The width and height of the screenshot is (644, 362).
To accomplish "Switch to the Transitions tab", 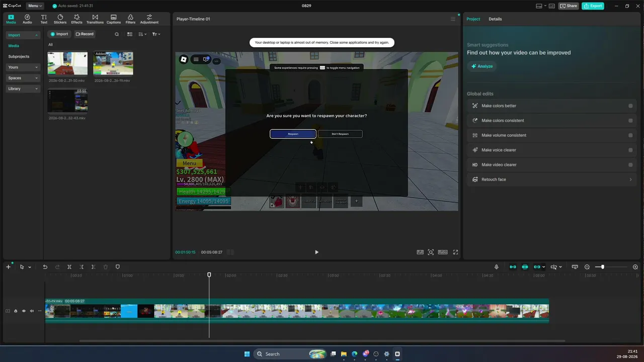I will click(x=95, y=19).
